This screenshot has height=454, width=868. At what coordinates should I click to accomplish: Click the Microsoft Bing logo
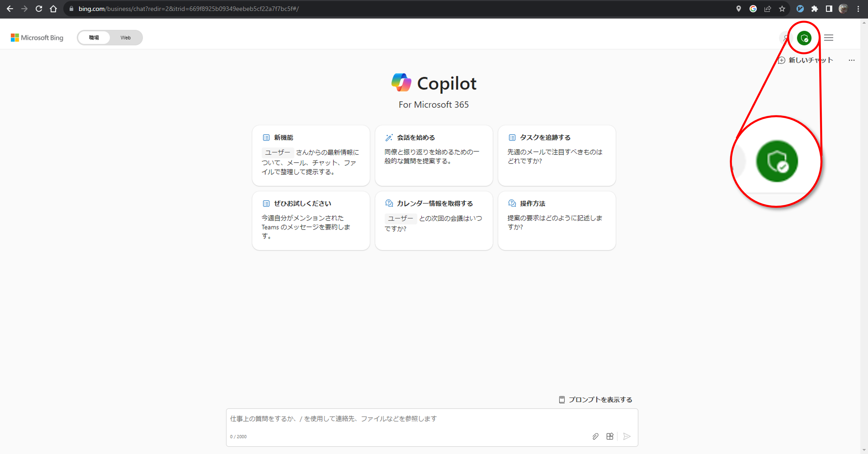click(x=37, y=38)
